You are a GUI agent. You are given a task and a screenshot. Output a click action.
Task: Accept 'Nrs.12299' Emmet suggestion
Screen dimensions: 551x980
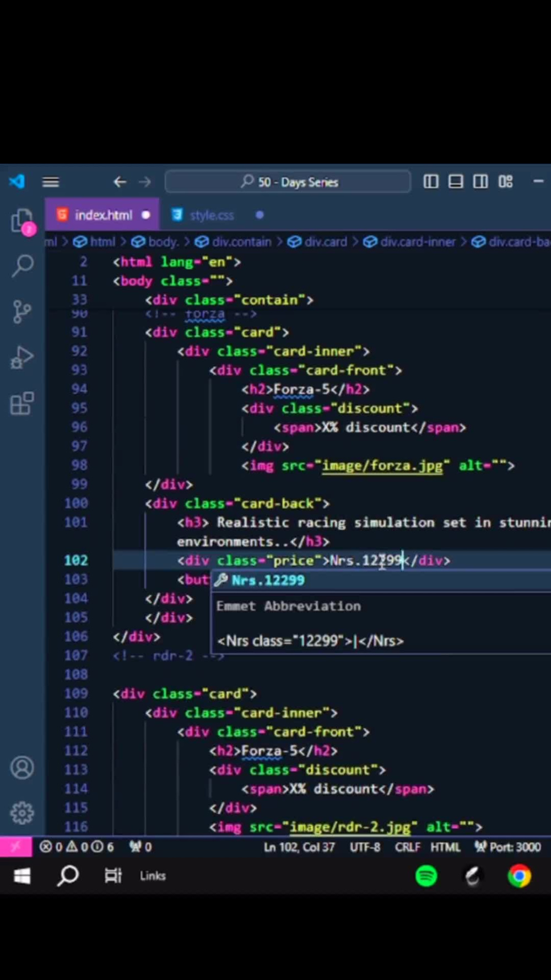tap(381, 580)
